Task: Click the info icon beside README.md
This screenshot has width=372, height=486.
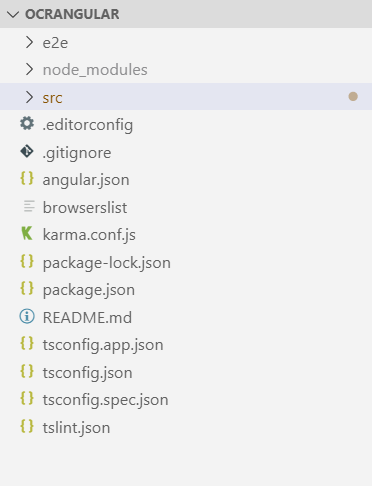Action: click(27, 316)
